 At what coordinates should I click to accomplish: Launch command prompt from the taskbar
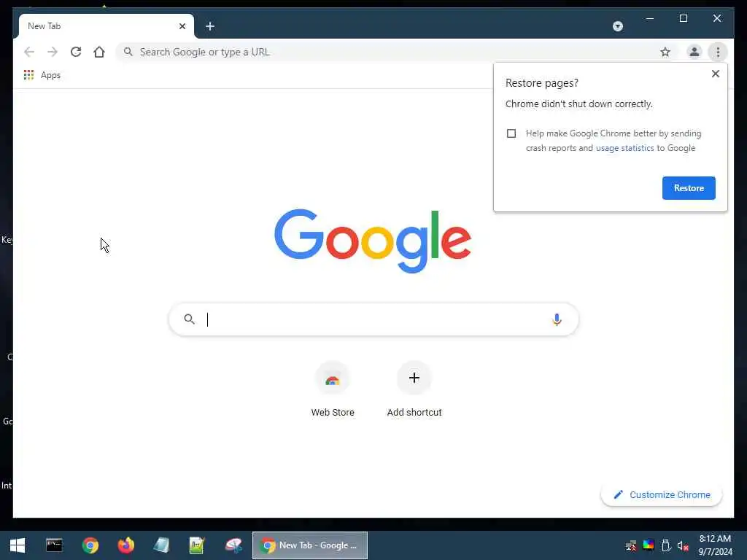click(54, 545)
